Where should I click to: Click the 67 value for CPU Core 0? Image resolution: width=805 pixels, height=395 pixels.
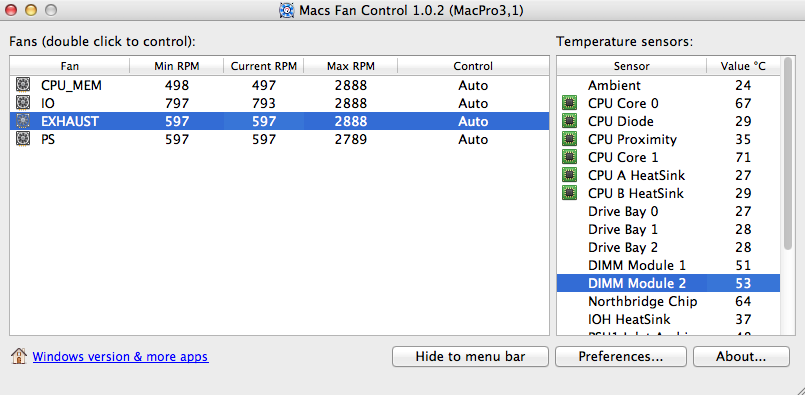click(x=743, y=103)
